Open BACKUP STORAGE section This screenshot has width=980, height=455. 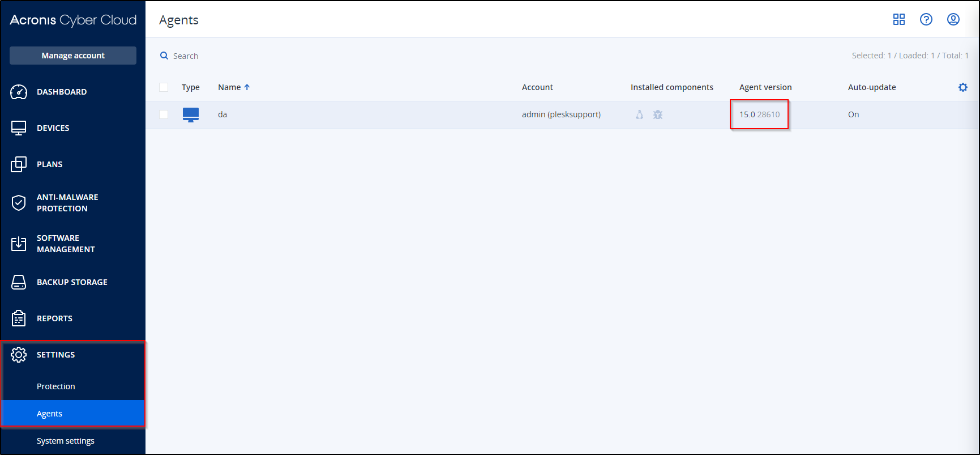tap(73, 282)
